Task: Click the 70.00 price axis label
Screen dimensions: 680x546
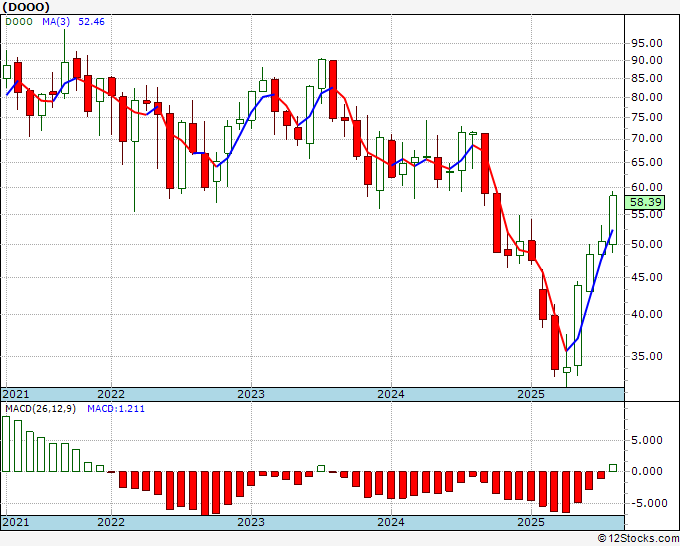Action: tap(647, 139)
